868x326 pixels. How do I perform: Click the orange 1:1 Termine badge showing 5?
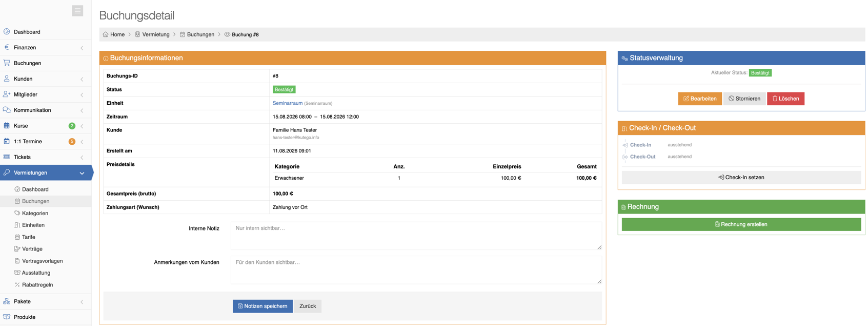(72, 141)
